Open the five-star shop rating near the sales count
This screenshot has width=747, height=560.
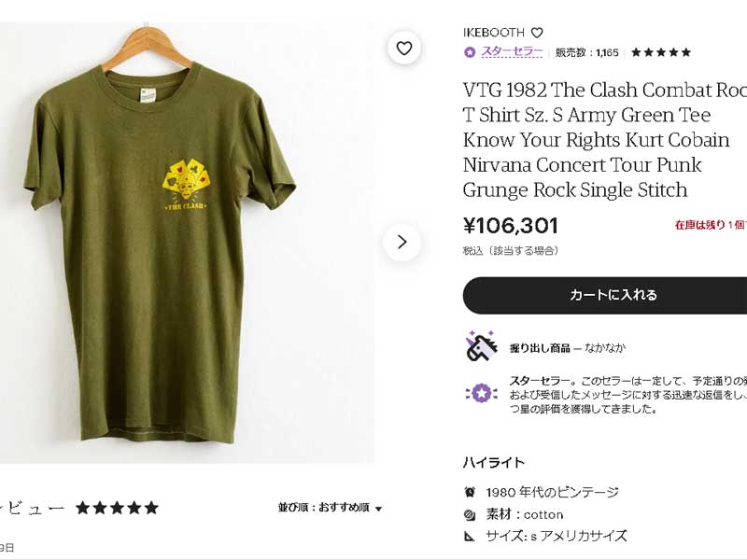click(x=661, y=52)
